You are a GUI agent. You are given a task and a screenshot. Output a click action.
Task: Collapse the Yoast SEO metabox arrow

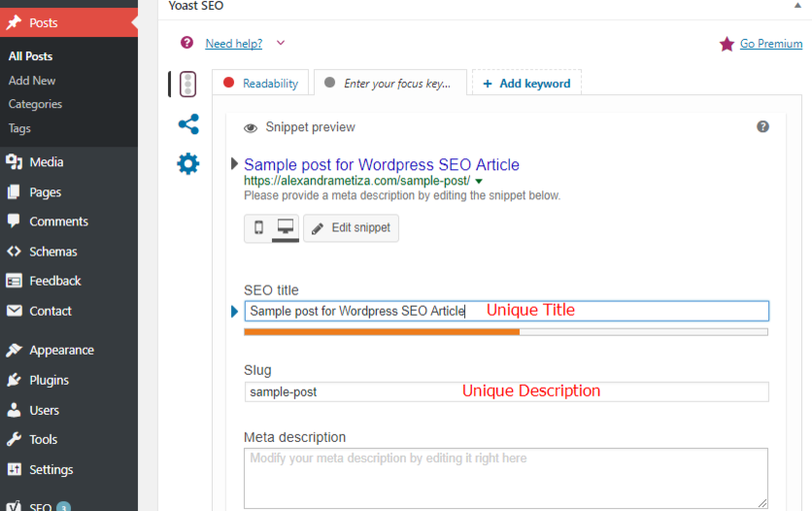[x=797, y=6]
